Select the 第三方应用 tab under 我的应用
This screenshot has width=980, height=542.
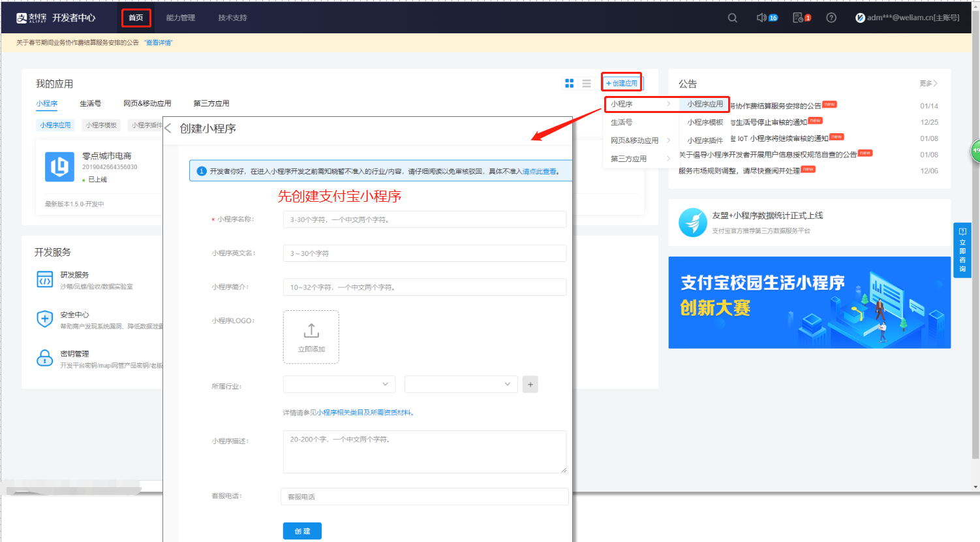[211, 103]
